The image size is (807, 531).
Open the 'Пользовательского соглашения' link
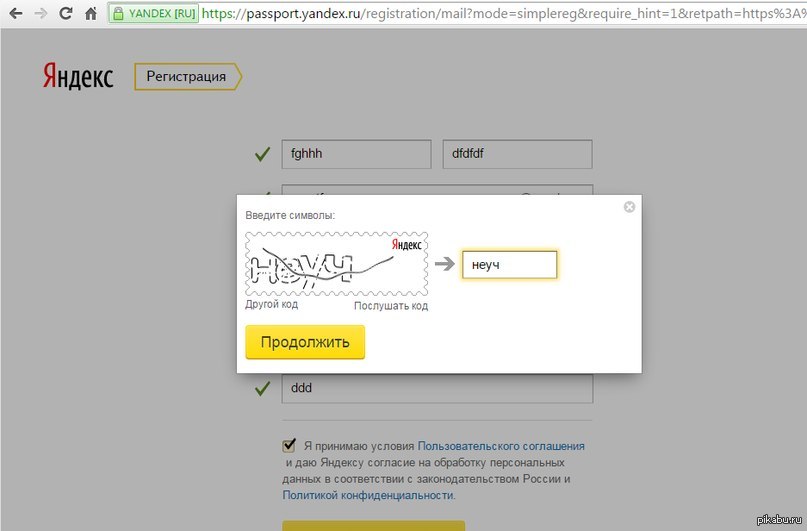point(501,446)
